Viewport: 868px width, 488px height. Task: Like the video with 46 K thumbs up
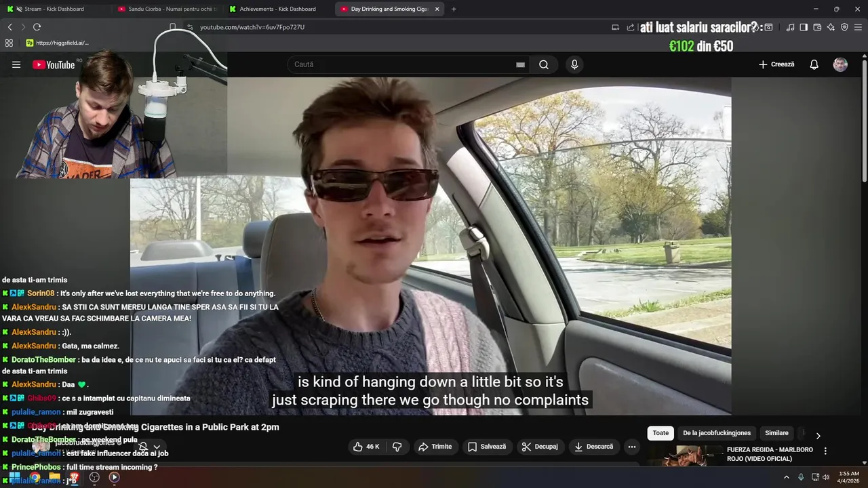tap(366, 447)
